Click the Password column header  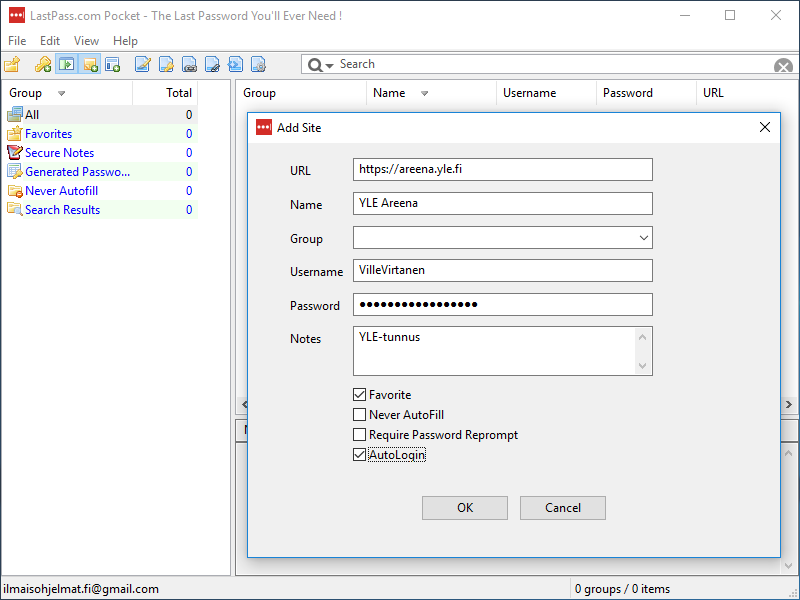pos(646,93)
